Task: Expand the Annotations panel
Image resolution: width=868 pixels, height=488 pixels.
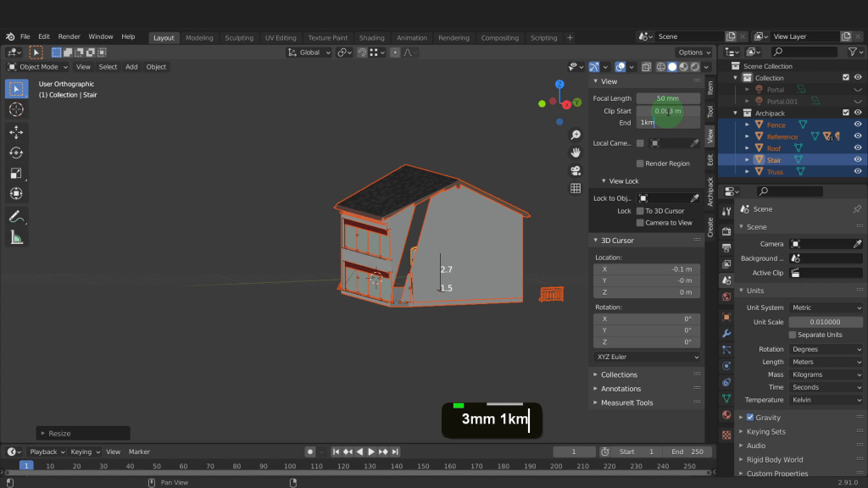Action: click(x=621, y=389)
